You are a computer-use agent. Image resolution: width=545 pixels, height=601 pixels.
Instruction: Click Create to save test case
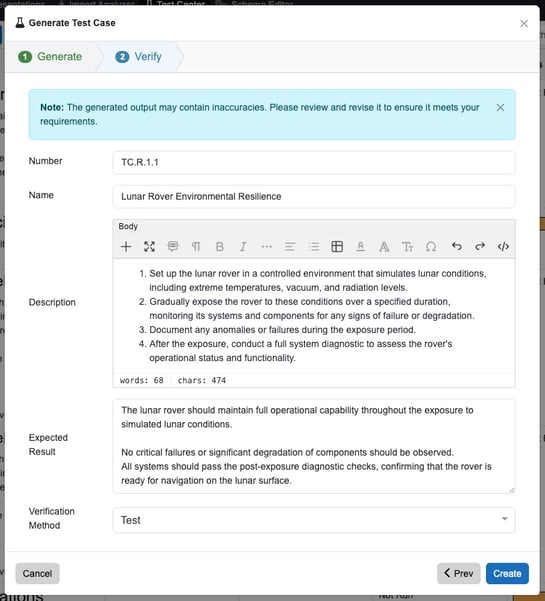(x=507, y=573)
